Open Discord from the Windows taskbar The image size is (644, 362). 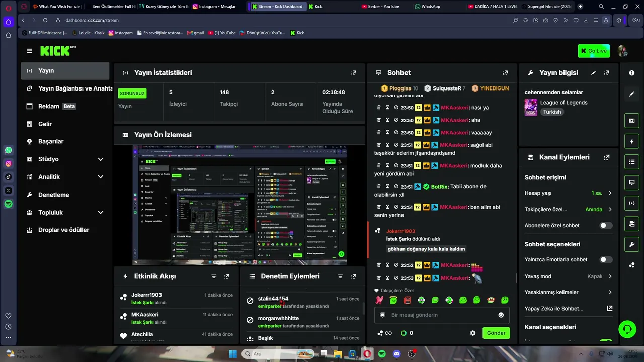coord(397,354)
